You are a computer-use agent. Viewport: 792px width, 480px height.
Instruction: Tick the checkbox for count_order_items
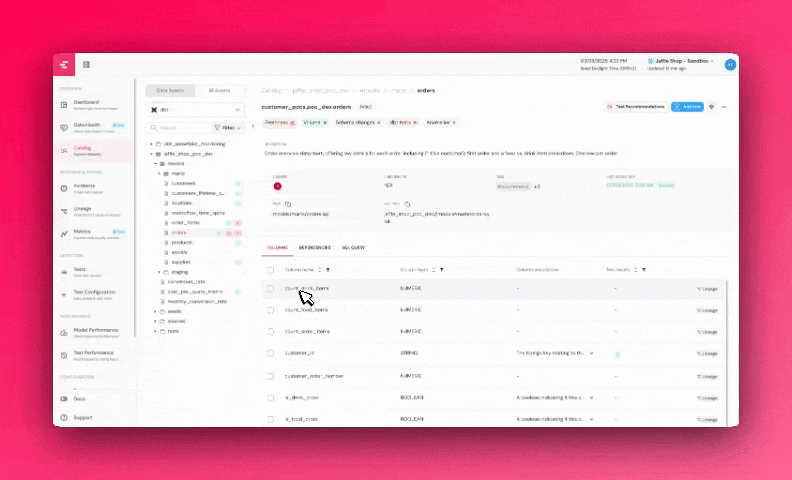[271, 331]
